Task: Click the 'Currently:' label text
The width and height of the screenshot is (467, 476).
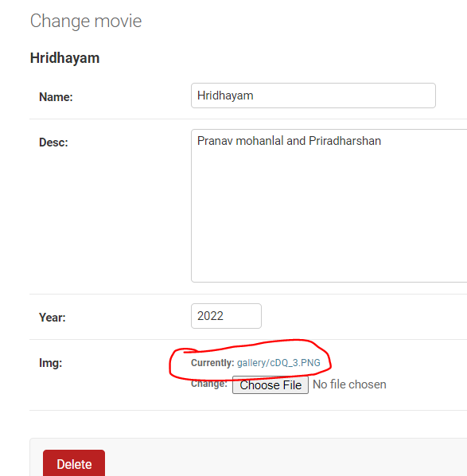Action: pos(212,363)
